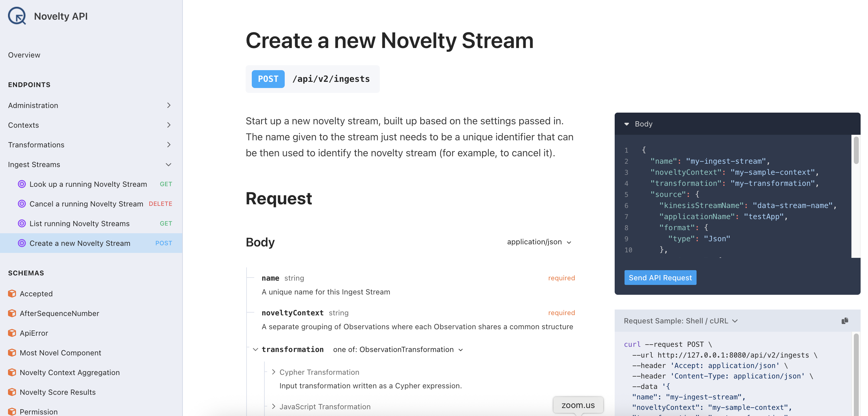This screenshot has width=868, height=416.
Task: Click the Most Novel Component cube icon
Action: (12, 353)
